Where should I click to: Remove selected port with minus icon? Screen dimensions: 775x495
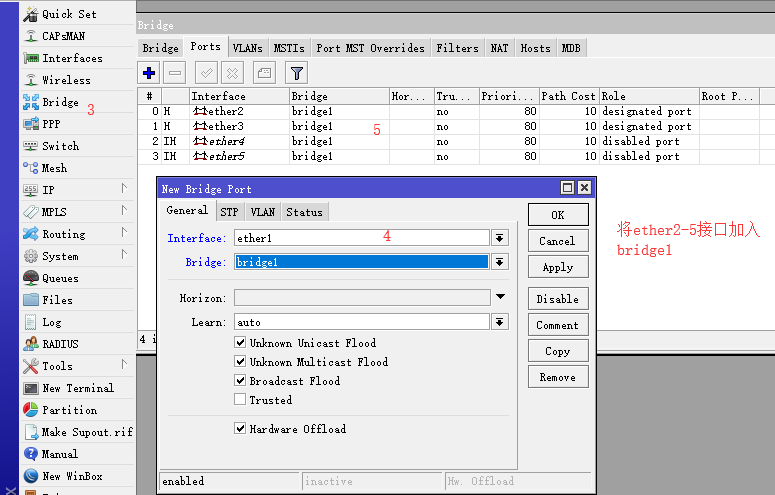[x=174, y=73]
